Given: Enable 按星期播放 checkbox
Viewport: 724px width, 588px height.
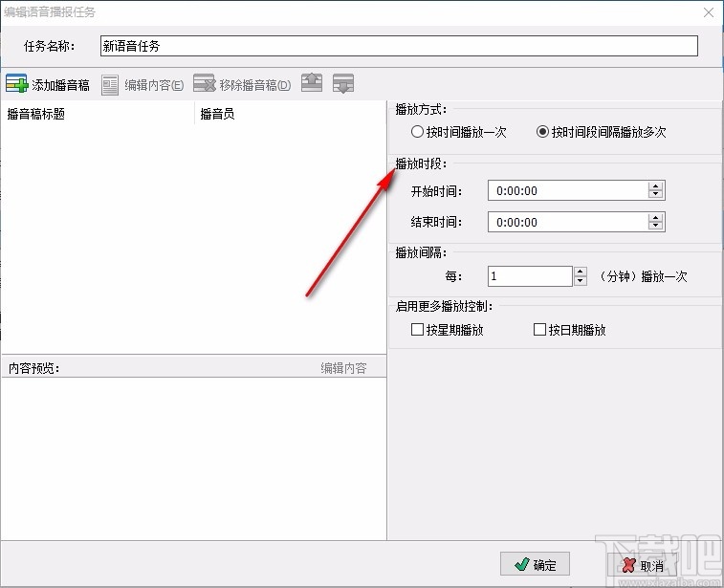Looking at the screenshot, I should pyautogui.click(x=447, y=330).
